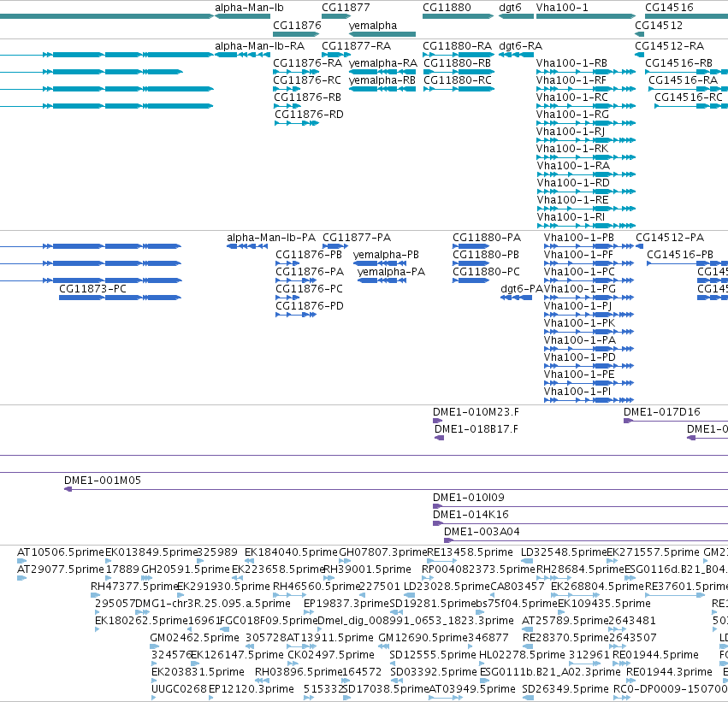
Task: Click transcript CG11876-RD
Action: click(x=309, y=115)
